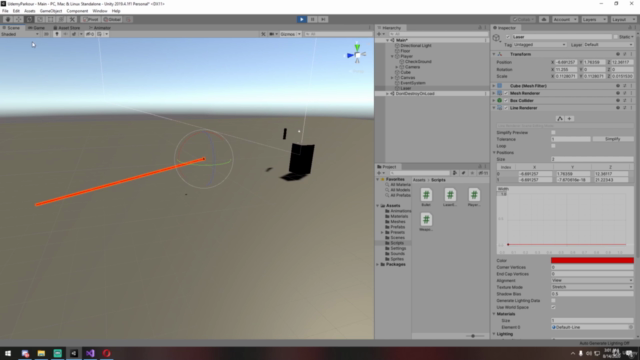Toggle scene audio speaker icon

pos(66,34)
